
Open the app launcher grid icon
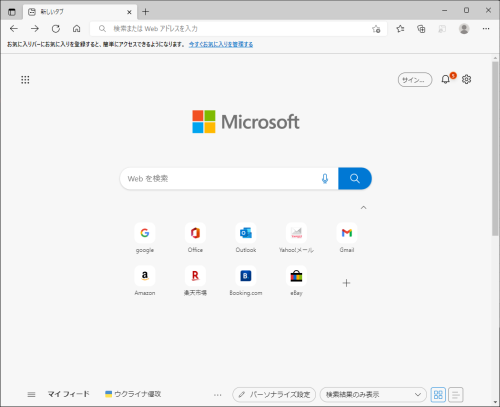[25, 80]
